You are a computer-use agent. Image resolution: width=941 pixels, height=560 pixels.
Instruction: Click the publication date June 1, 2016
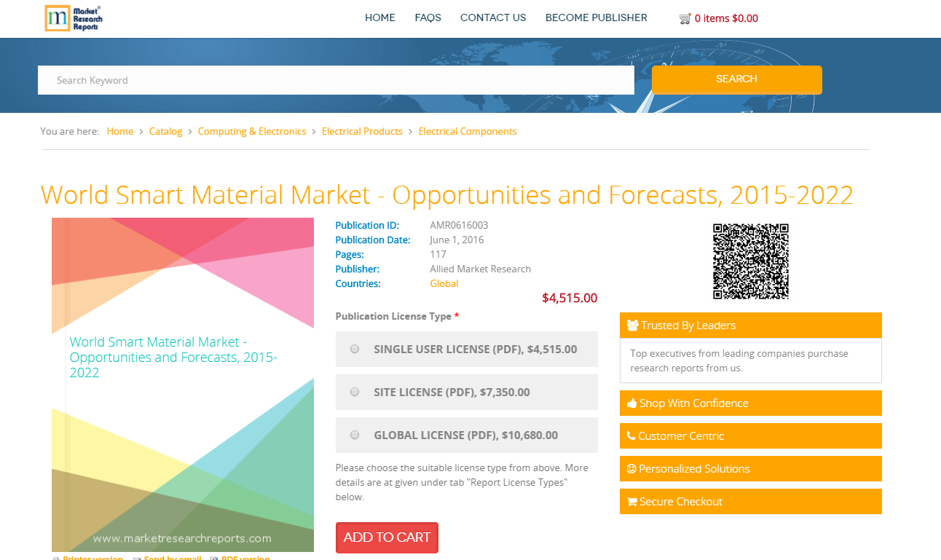point(457,240)
